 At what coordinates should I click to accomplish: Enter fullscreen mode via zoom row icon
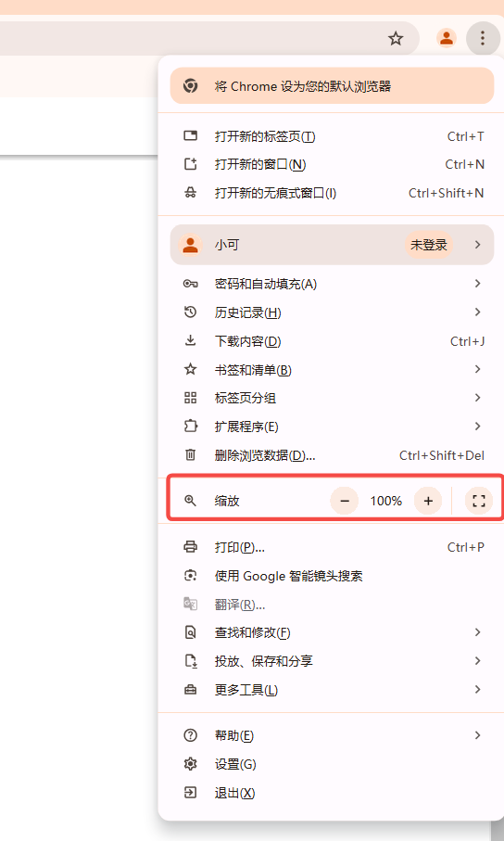coord(479,501)
